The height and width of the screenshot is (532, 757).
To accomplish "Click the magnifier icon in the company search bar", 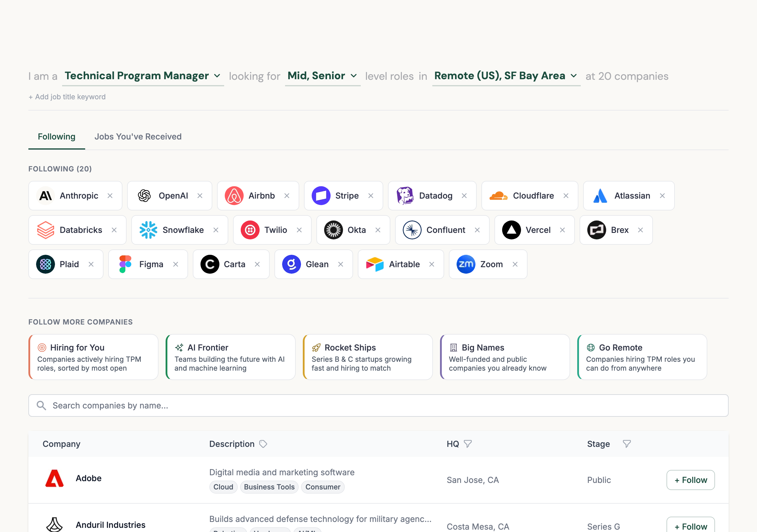I will coord(41,405).
